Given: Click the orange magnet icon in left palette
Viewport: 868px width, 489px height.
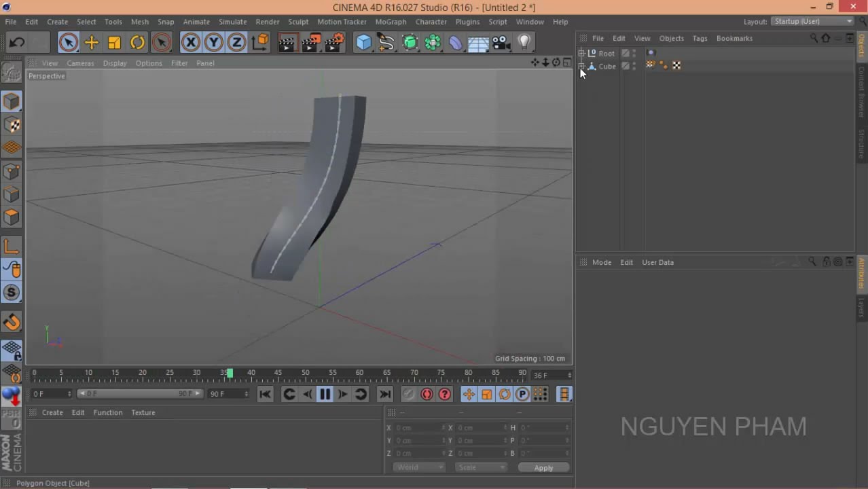Looking at the screenshot, I should [x=12, y=322].
